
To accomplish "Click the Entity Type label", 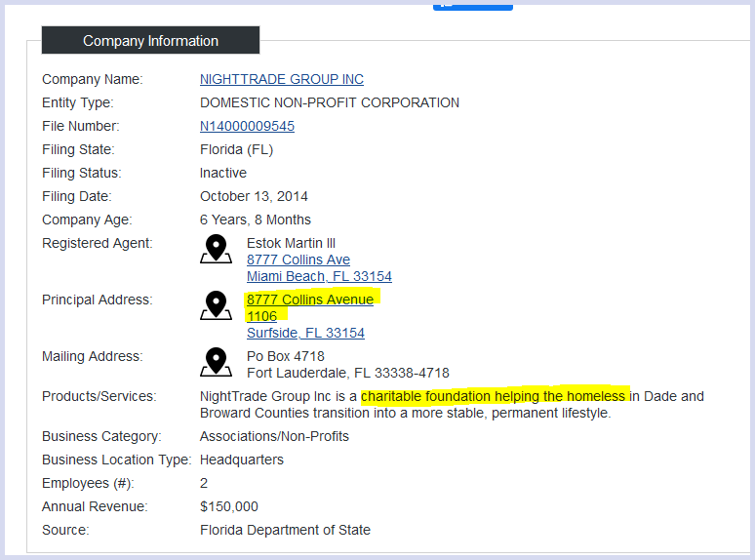I will pos(77,102).
